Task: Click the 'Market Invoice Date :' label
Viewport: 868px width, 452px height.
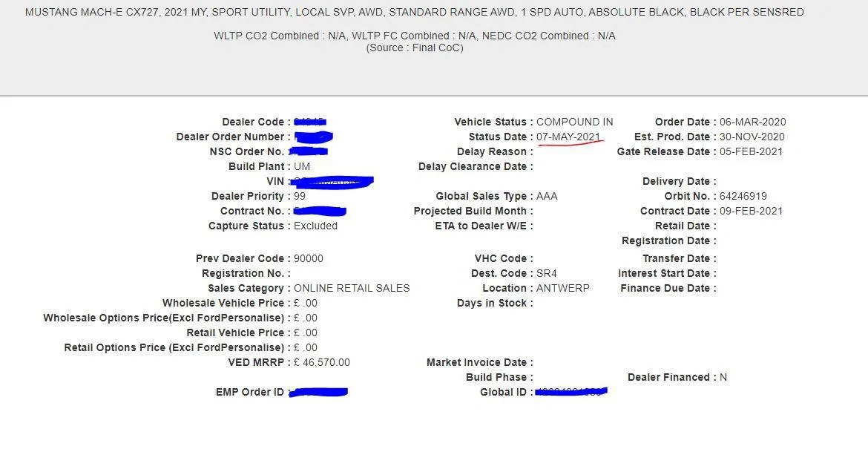Action: [480, 363]
